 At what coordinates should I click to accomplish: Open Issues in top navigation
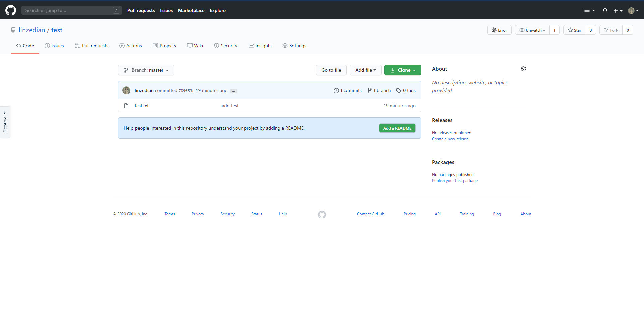(166, 10)
